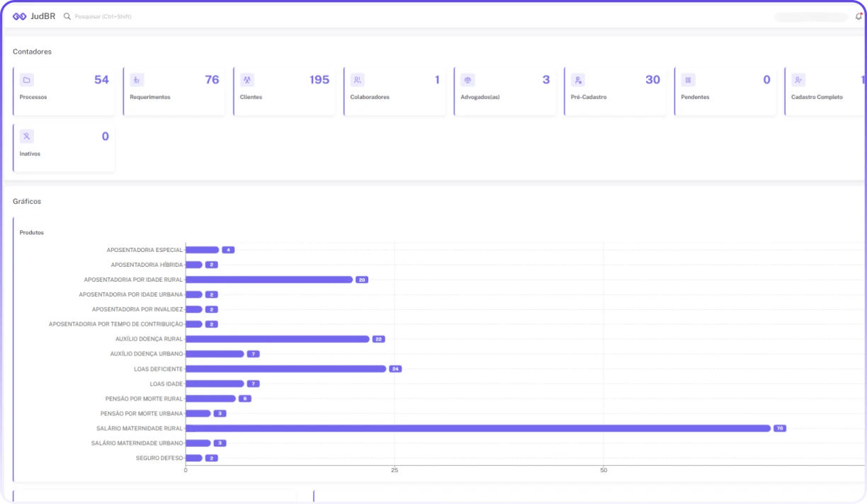867x504 pixels.
Task: Click the search magnifier icon
Action: tap(67, 16)
